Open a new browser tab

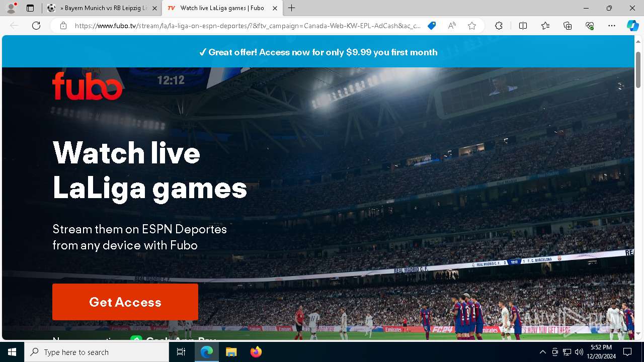[x=292, y=8]
